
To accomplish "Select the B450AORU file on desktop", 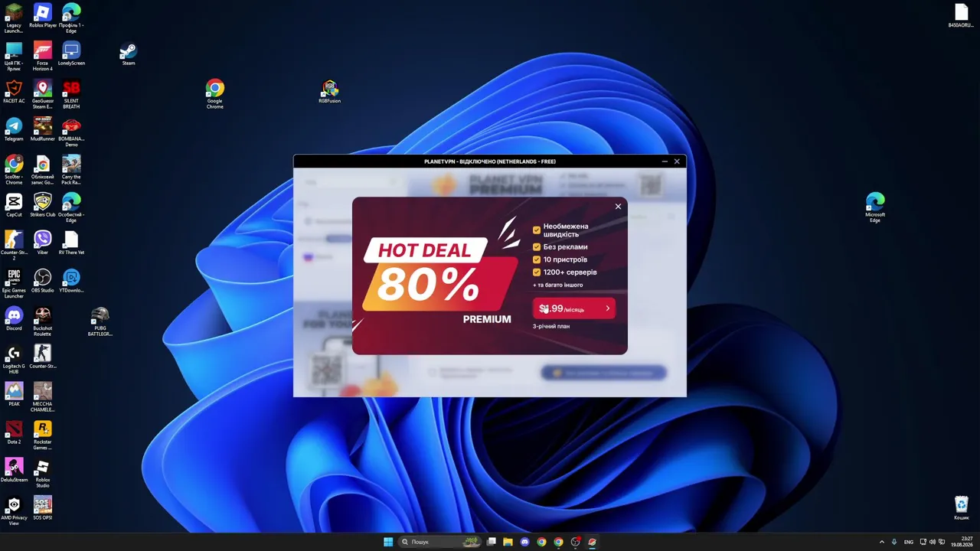I will click(x=962, y=16).
